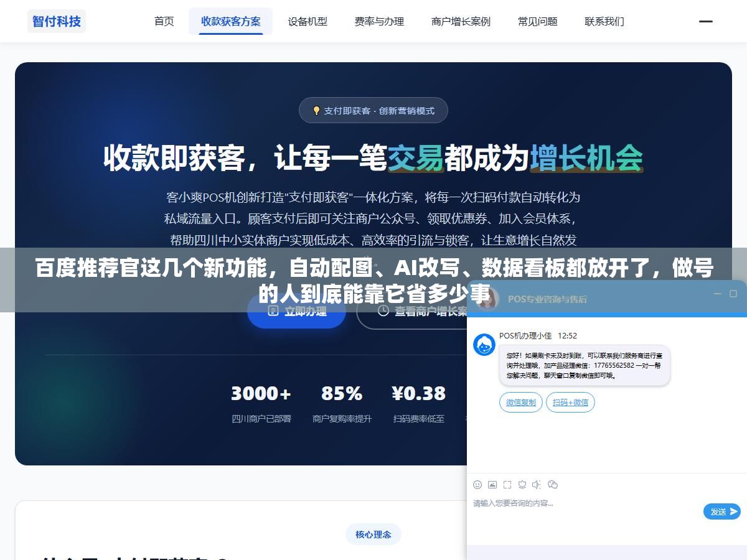Click the 85% statistic text

point(342,394)
